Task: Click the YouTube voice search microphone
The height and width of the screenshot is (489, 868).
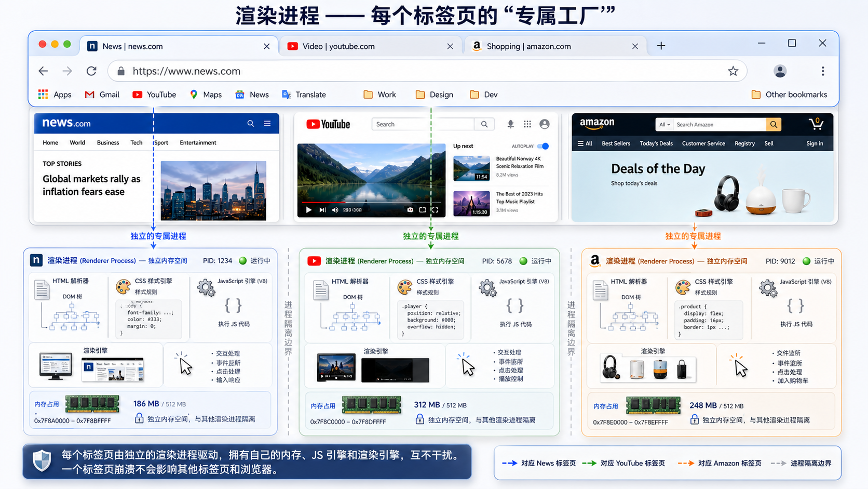Action: (x=511, y=124)
